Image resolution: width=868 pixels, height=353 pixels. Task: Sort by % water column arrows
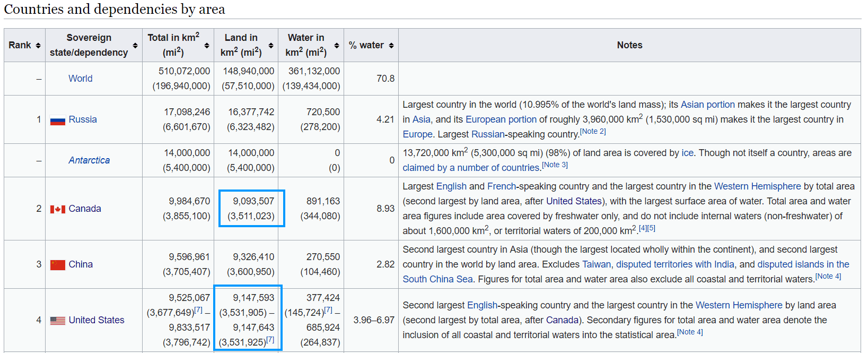(x=391, y=46)
